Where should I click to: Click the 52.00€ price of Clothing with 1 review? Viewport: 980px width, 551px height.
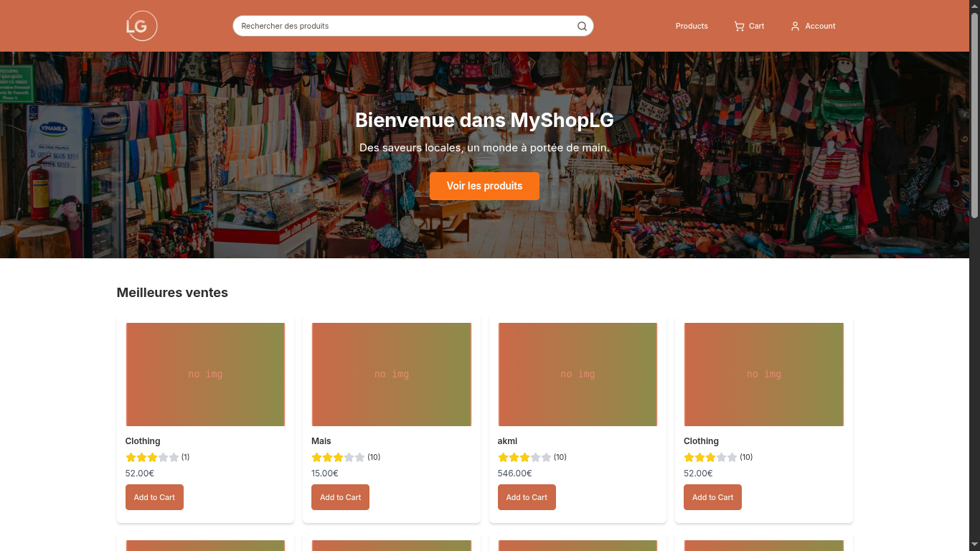(x=140, y=474)
